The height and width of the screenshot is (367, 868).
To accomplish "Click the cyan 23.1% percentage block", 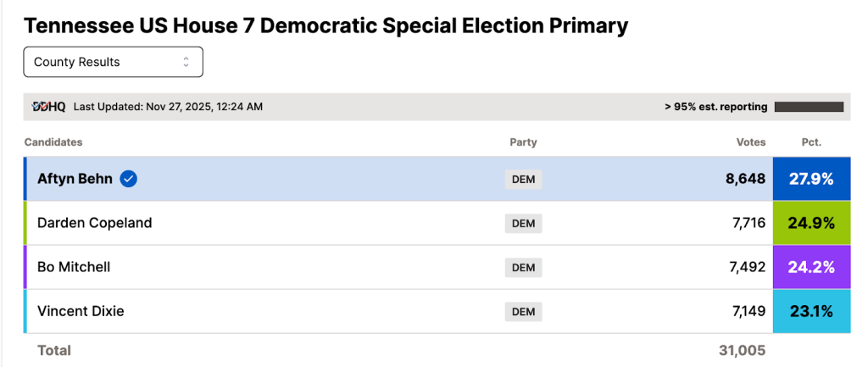I will (x=811, y=311).
